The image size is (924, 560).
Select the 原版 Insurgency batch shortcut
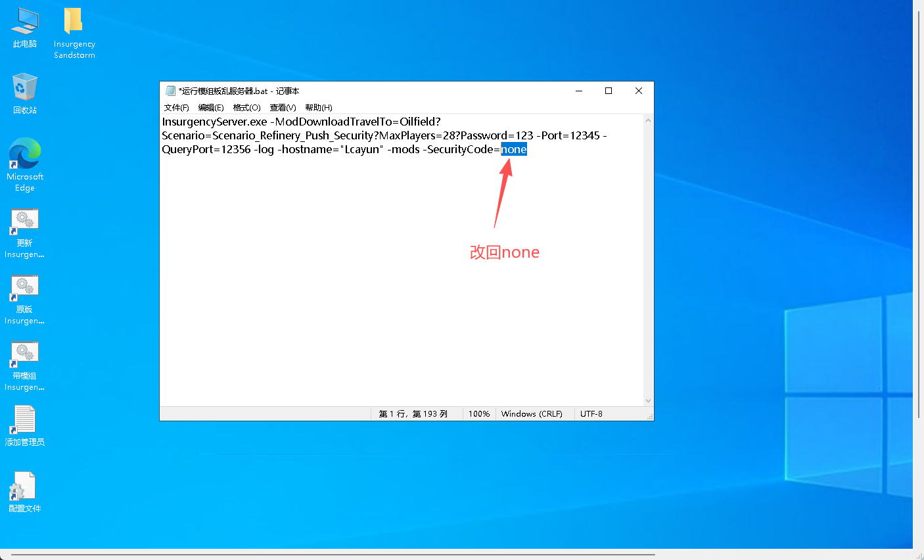coord(24,300)
